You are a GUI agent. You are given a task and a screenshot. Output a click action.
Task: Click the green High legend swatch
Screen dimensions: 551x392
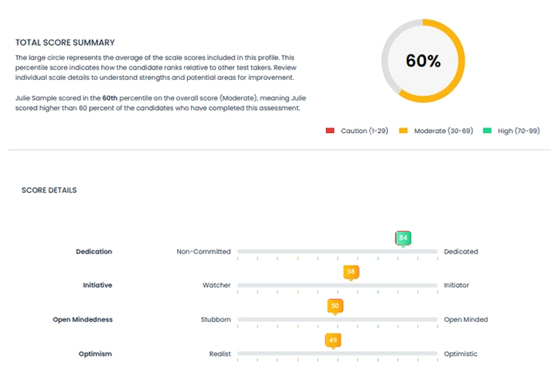pyautogui.click(x=486, y=131)
